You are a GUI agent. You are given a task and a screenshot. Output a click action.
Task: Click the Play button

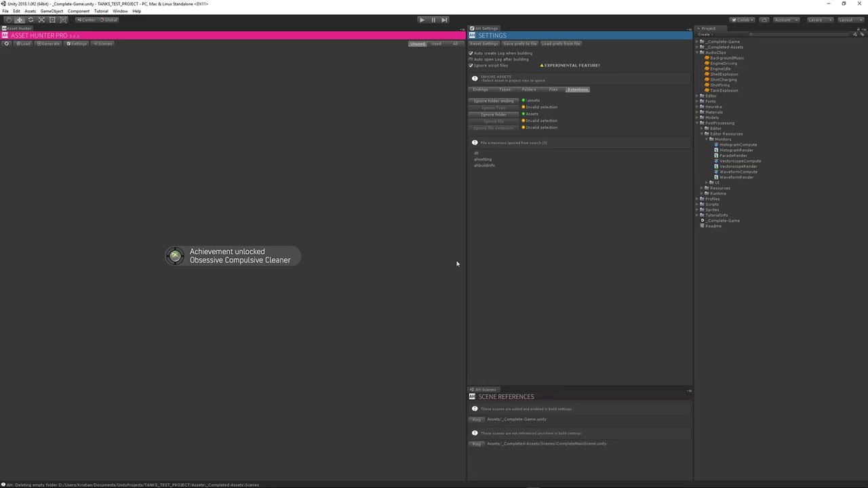coord(422,20)
